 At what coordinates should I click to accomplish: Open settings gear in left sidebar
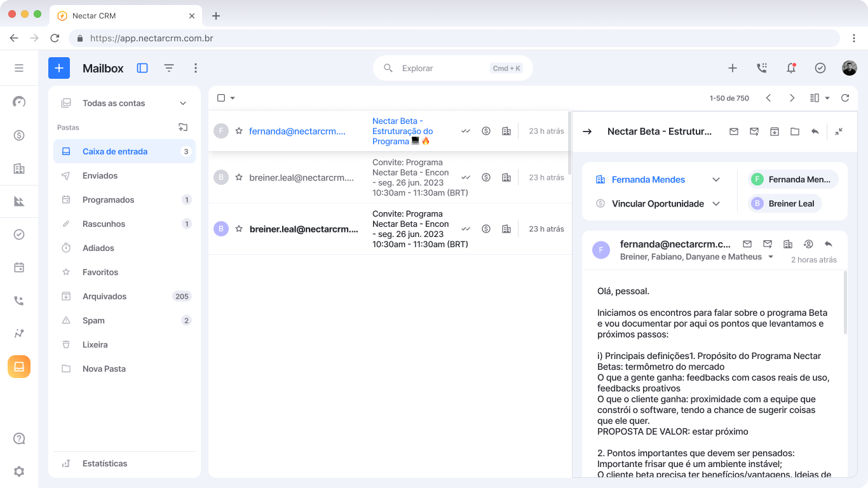coord(19,471)
